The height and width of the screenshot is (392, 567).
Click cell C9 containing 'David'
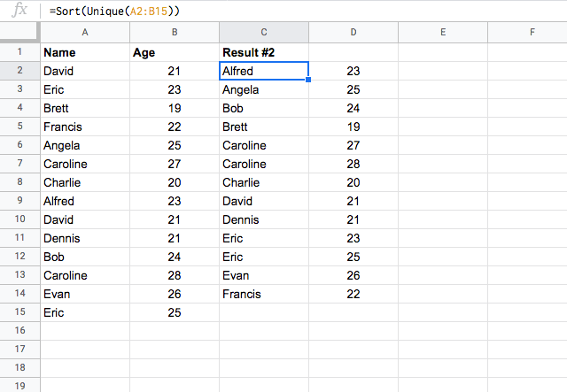coord(264,201)
